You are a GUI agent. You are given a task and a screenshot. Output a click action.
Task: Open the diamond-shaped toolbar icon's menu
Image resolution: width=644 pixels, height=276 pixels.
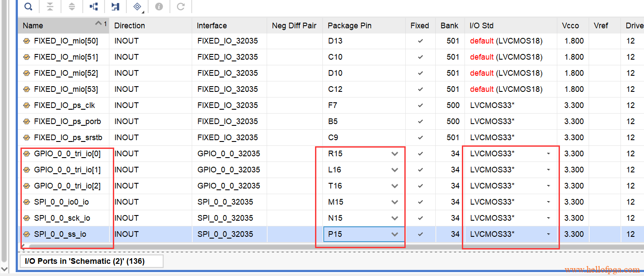tap(137, 7)
